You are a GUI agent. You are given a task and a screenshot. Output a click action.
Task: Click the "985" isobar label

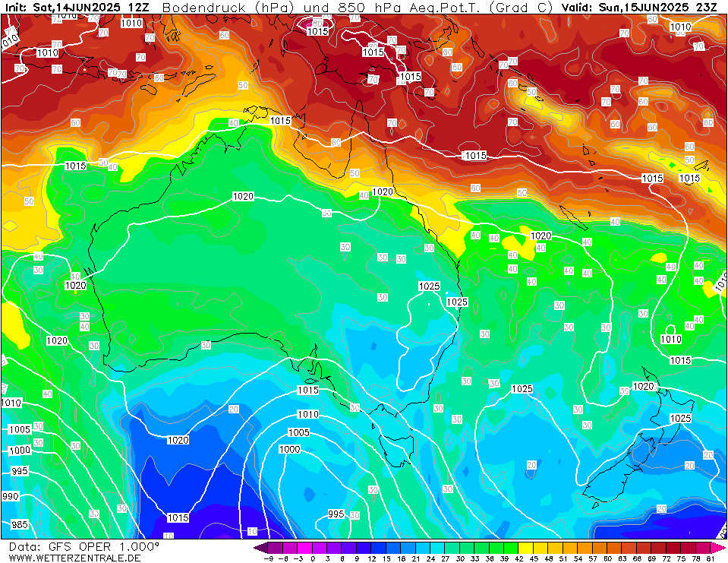pyautogui.click(x=20, y=524)
